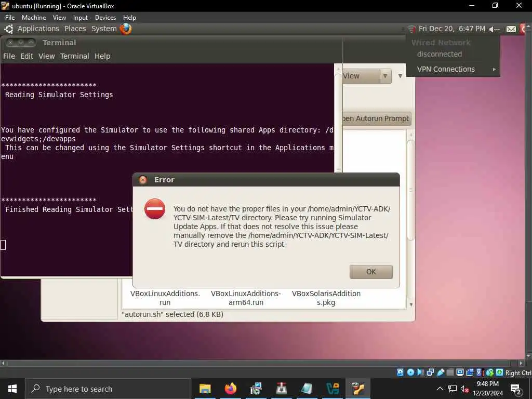
Task: Click the muted Windows volume tray icon
Action: click(464, 389)
